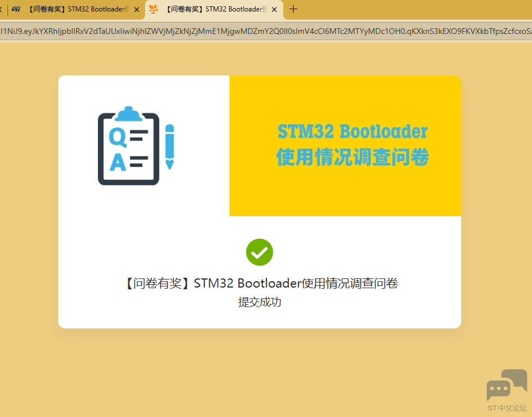
Task: Click the blue pencil icon beside clipboard
Action: 169,146
